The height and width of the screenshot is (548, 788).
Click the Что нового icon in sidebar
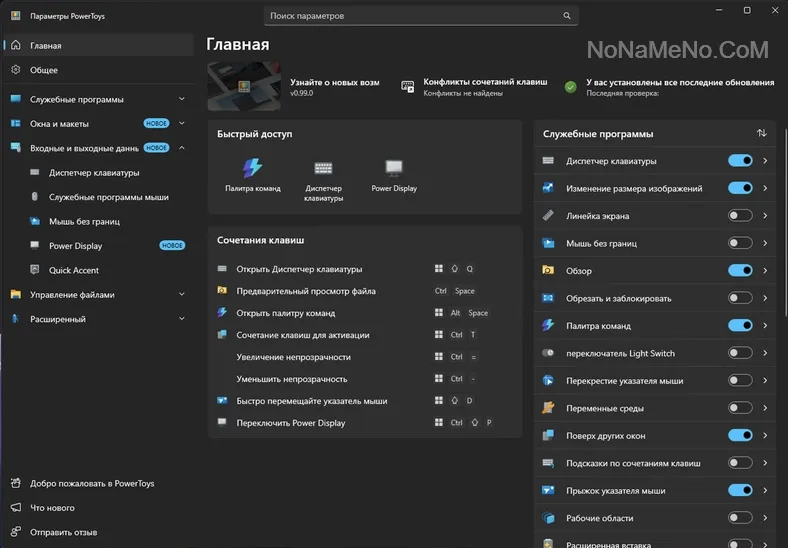coord(16,508)
